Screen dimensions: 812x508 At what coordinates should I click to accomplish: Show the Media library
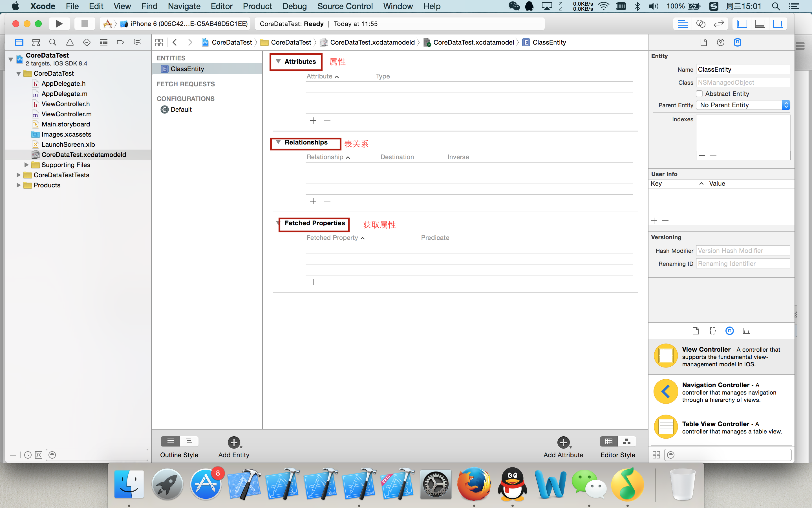coord(747,331)
